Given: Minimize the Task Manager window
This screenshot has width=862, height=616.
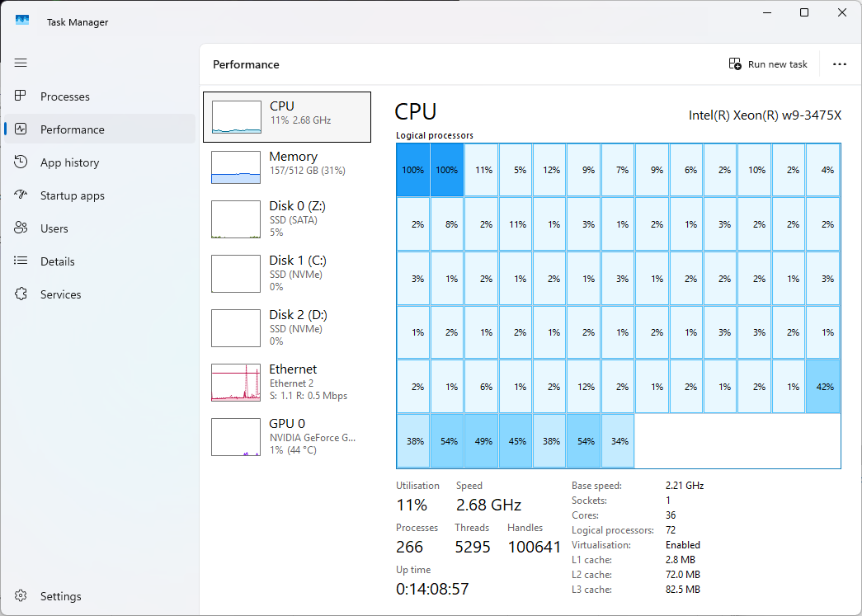Looking at the screenshot, I should [x=767, y=12].
